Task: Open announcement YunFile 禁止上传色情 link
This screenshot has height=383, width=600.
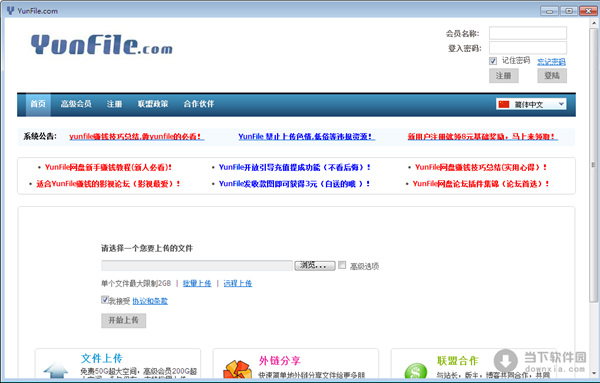Action: (306, 137)
